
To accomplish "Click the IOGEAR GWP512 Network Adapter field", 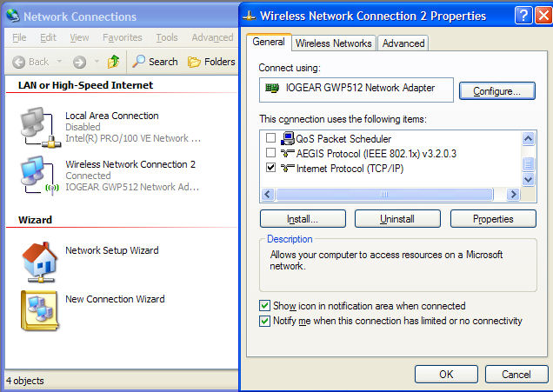I will coord(356,90).
